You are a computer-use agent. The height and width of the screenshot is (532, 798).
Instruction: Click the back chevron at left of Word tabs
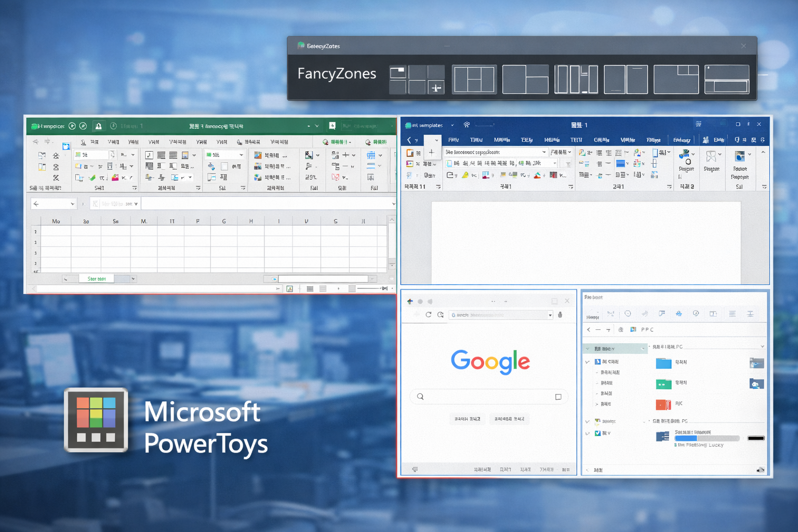click(x=409, y=140)
